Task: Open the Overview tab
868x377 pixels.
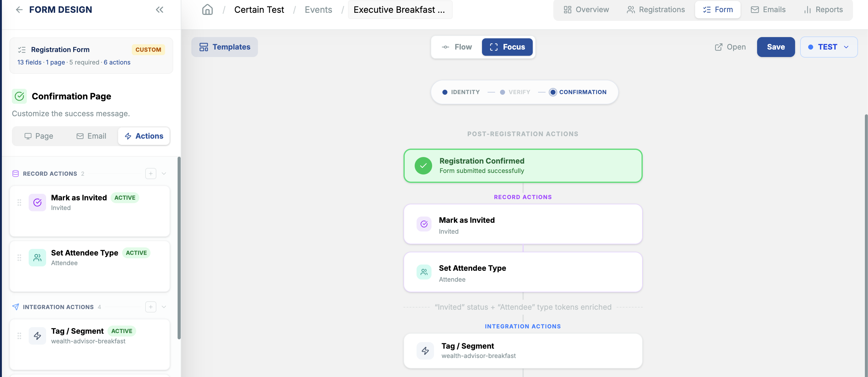Action: [x=586, y=10]
